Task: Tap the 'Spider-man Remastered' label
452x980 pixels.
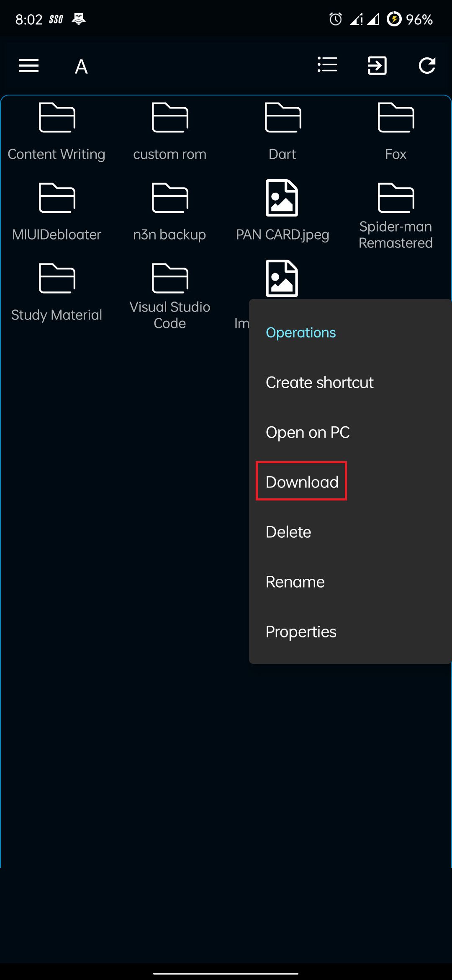Action: tap(396, 235)
